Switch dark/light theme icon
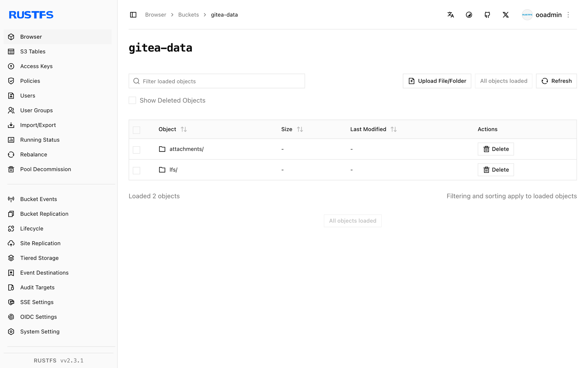588x368 pixels. 469,15
